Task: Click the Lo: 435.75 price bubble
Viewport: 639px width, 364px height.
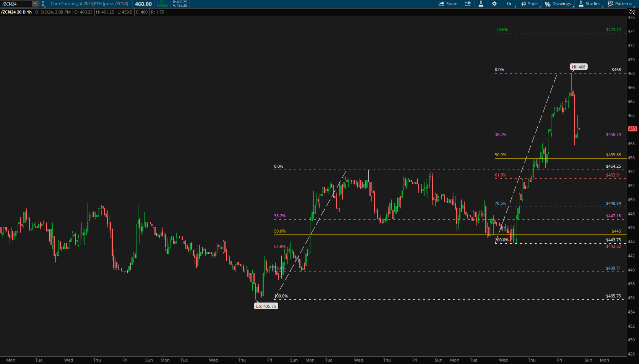Action: [x=266, y=306]
